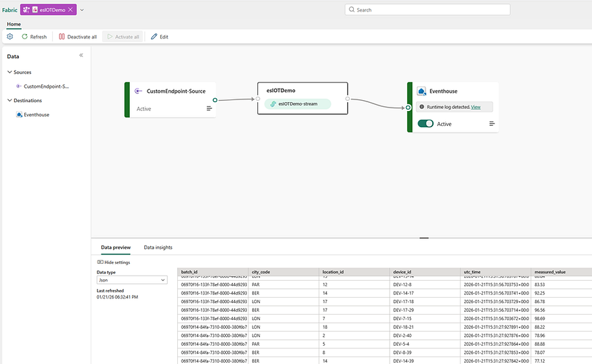Open Edit mode with pencil button
This screenshot has width=592, height=364.
click(x=160, y=37)
